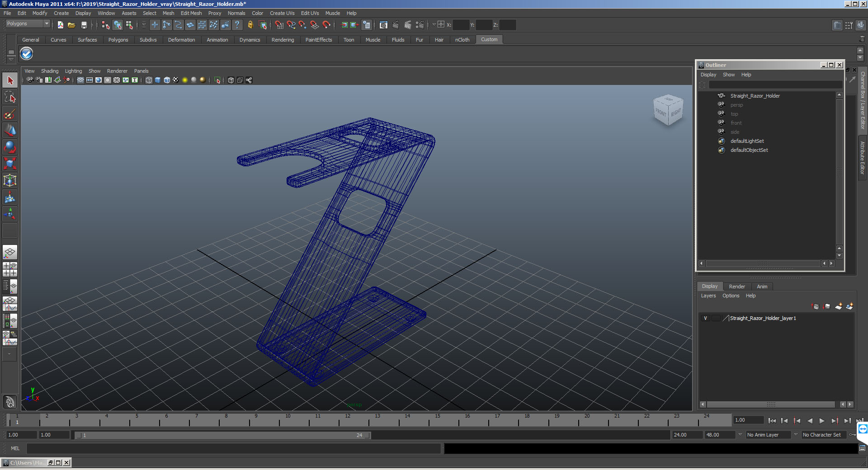Create a new scene from status line

click(x=60, y=25)
